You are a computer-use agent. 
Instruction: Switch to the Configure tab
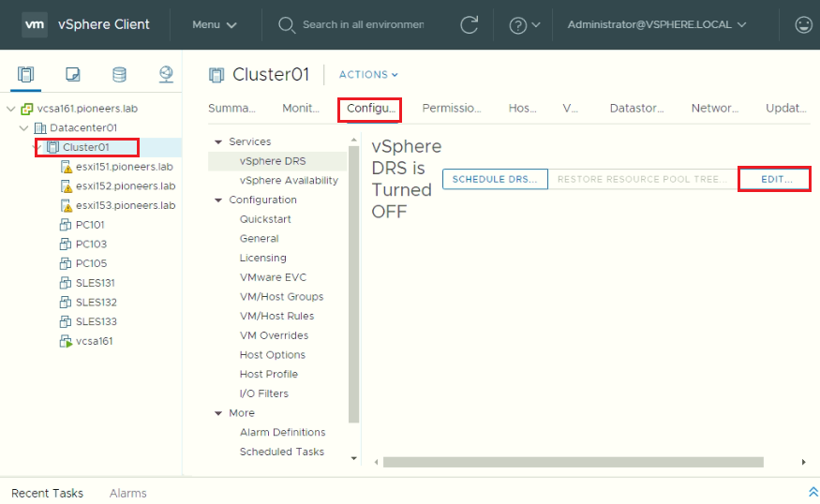(371, 109)
